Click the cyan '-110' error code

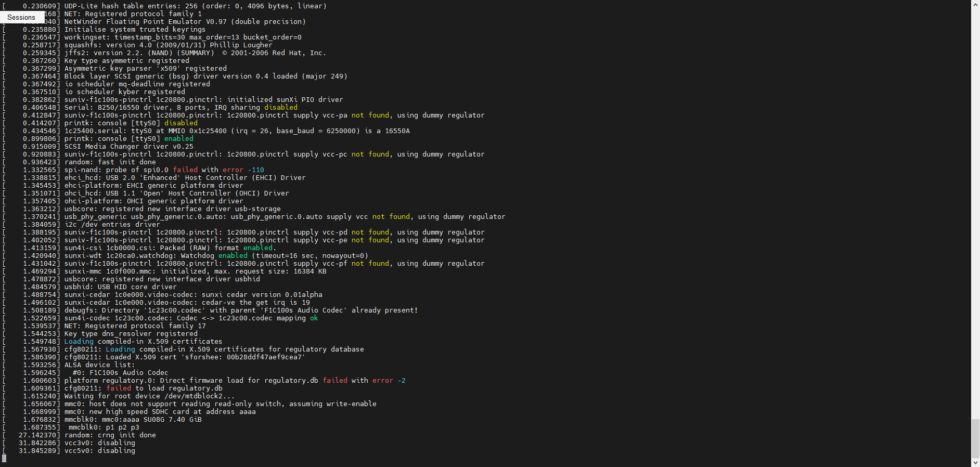point(256,170)
